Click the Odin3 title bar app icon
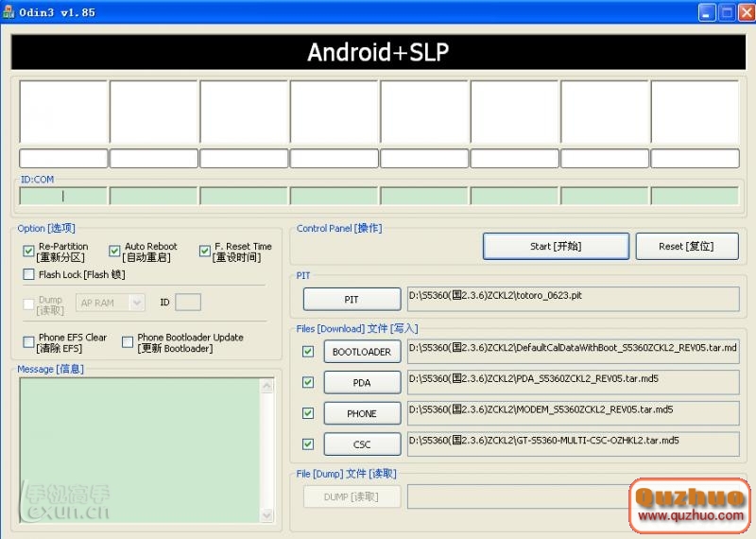The height and width of the screenshot is (539, 756). click(9, 12)
